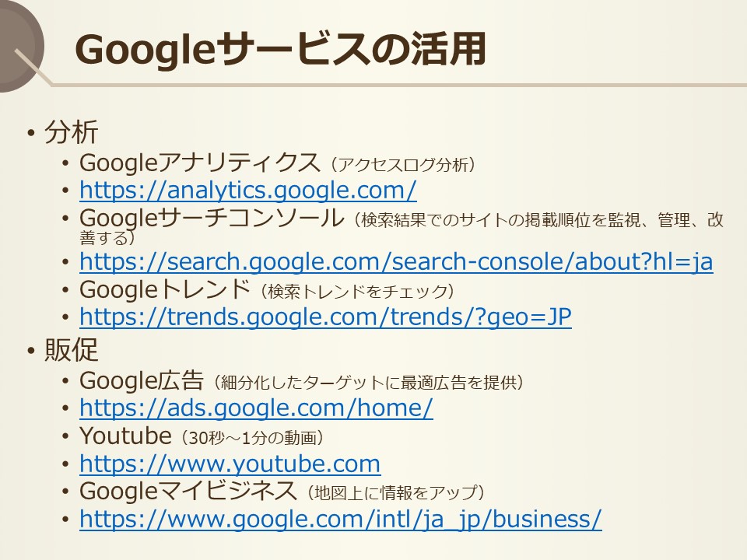The height and width of the screenshot is (560, 747).
Task: Click the Googleアナリティクス text line
Action: point(277,163)
